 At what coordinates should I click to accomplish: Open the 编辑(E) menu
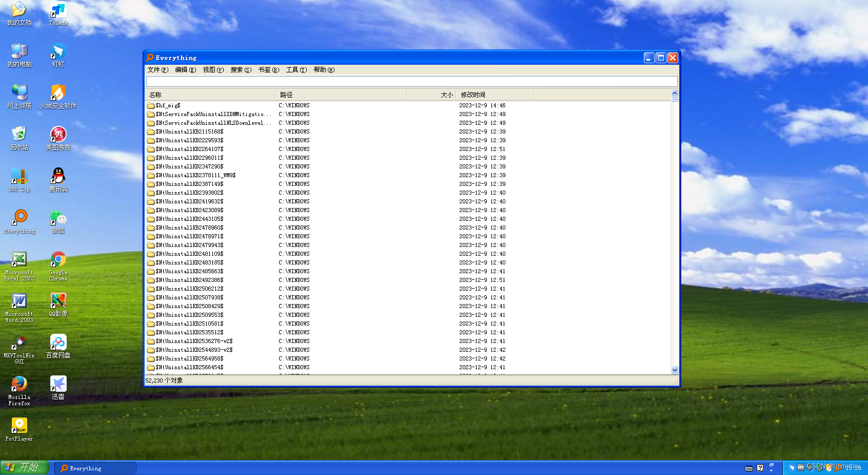(185, 70)
